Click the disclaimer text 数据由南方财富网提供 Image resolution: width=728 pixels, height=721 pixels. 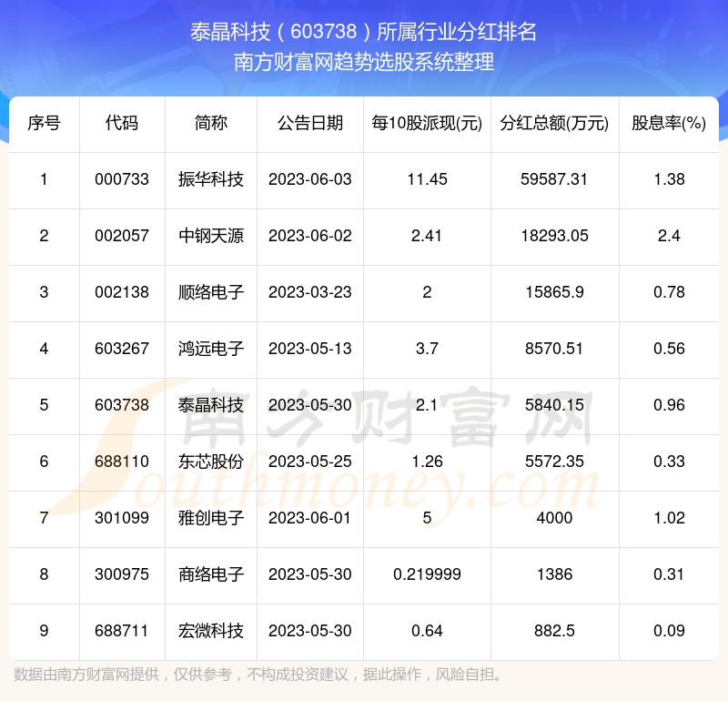86,674
